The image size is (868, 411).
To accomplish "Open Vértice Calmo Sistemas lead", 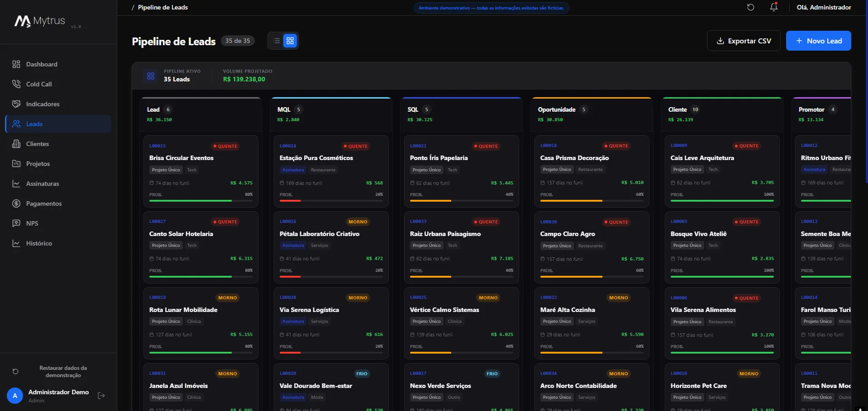I will (462, 323).
